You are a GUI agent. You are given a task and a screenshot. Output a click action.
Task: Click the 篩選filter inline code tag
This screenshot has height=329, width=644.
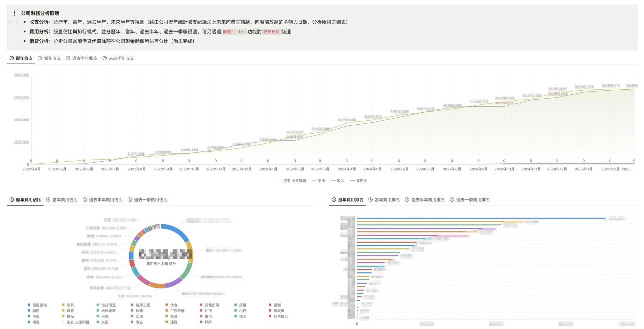coord(234,32)
